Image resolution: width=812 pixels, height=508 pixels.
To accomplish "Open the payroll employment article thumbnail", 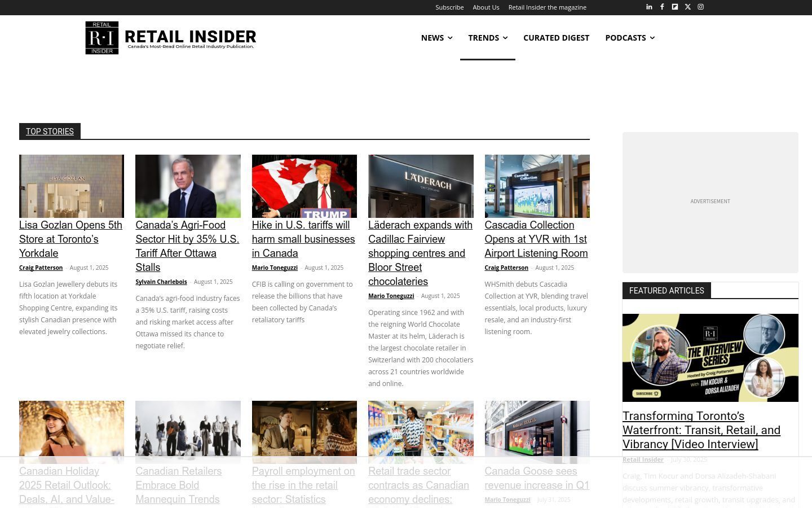I will [304, 432].
